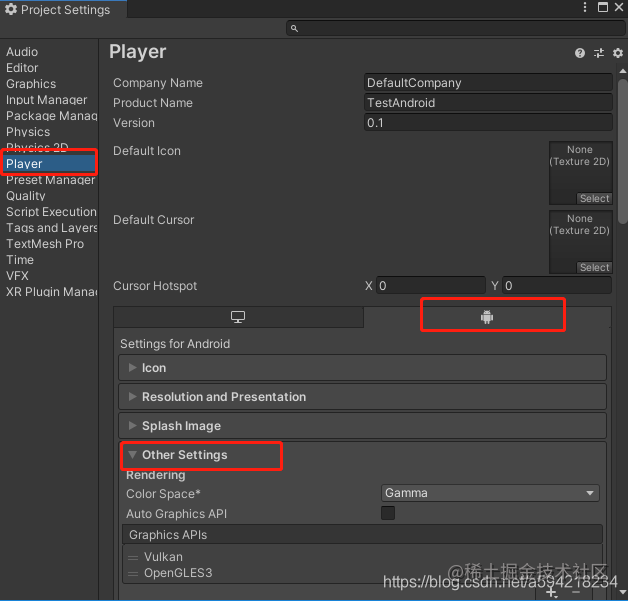The width and height of the screenshot is (628, 601).
Task: Open XR Plugin Management settings
Action: point(48,292)
